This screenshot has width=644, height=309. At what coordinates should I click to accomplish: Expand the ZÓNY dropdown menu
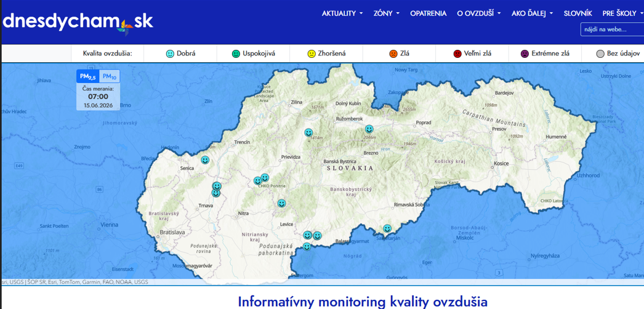coord(387,14)
